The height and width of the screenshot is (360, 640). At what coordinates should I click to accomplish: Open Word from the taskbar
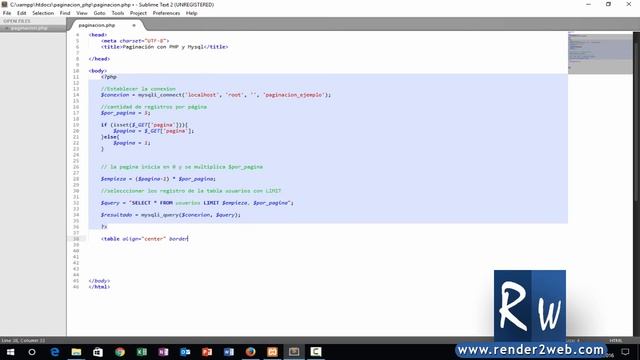(229, 352)
